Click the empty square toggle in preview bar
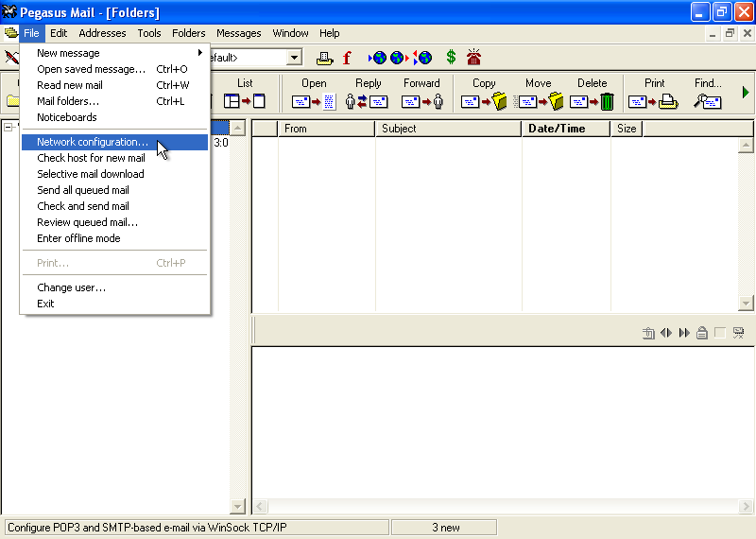The width and height of the screenshot is (756, 539). (x=720, y=333)
